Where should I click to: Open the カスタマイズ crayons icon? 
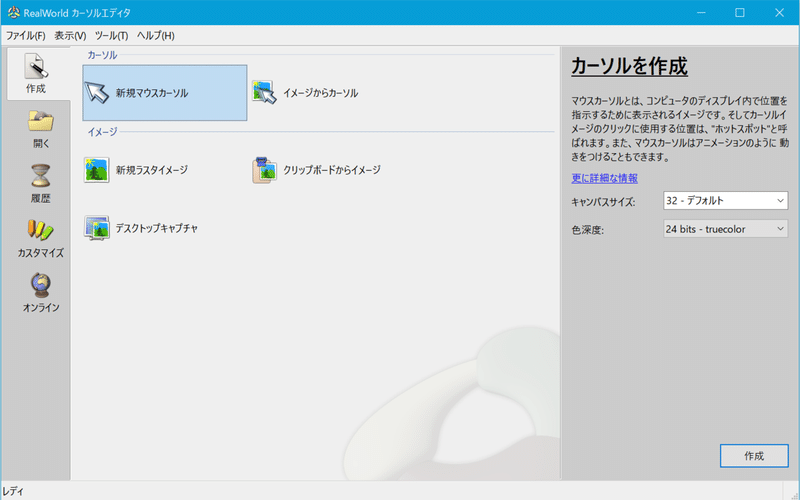pyautogui.click(x=40, y=231)
